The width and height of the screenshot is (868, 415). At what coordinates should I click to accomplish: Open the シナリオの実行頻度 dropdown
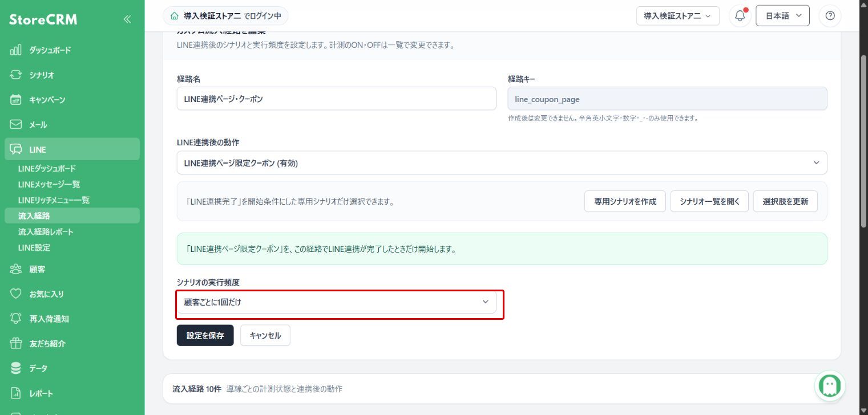point(336,302)
